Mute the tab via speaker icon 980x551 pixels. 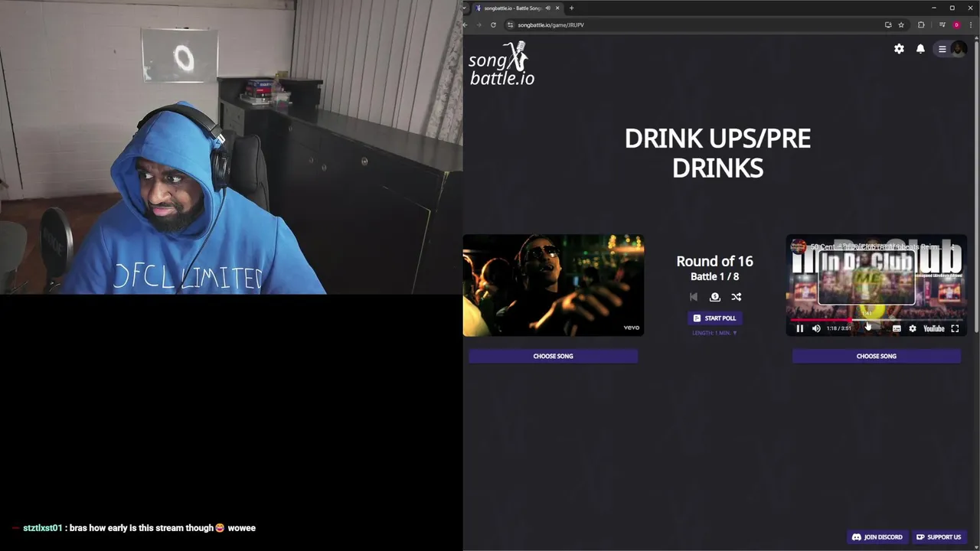point(547,8)
